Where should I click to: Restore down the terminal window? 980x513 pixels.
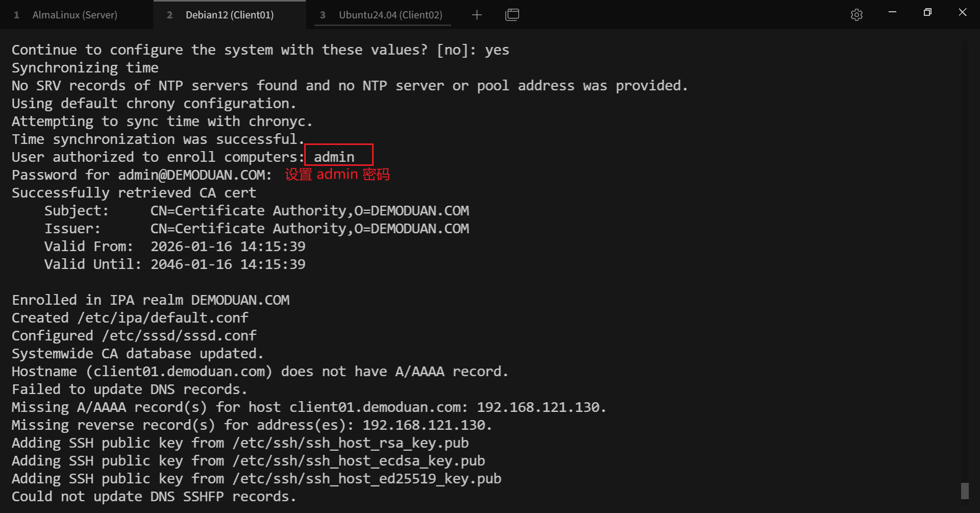click(927, 12)
